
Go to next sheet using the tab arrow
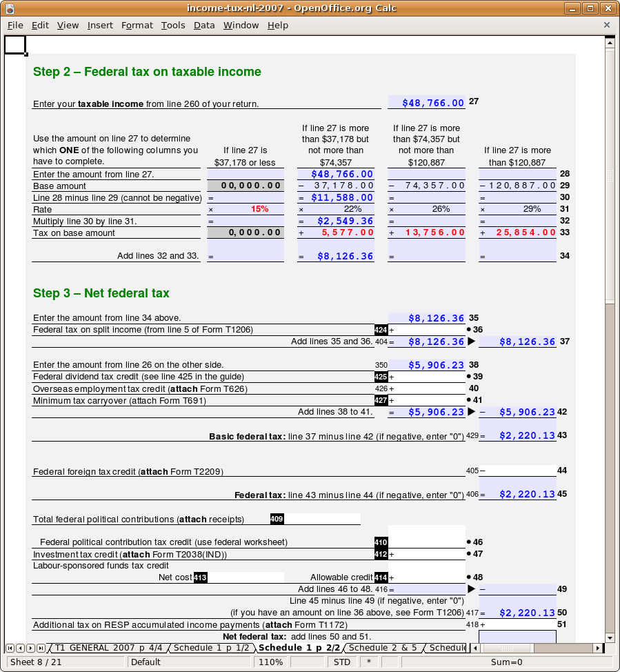tap(30, 648)
